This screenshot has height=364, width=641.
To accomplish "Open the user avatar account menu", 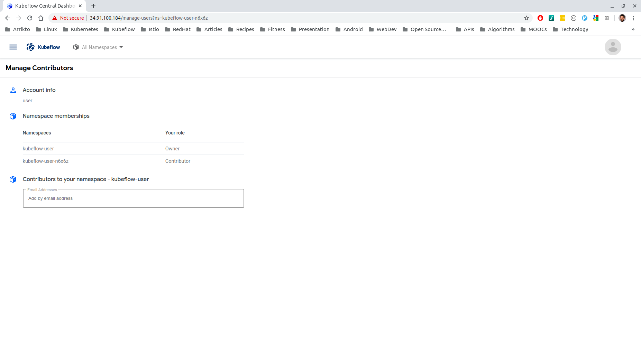I will pos(613,47).
